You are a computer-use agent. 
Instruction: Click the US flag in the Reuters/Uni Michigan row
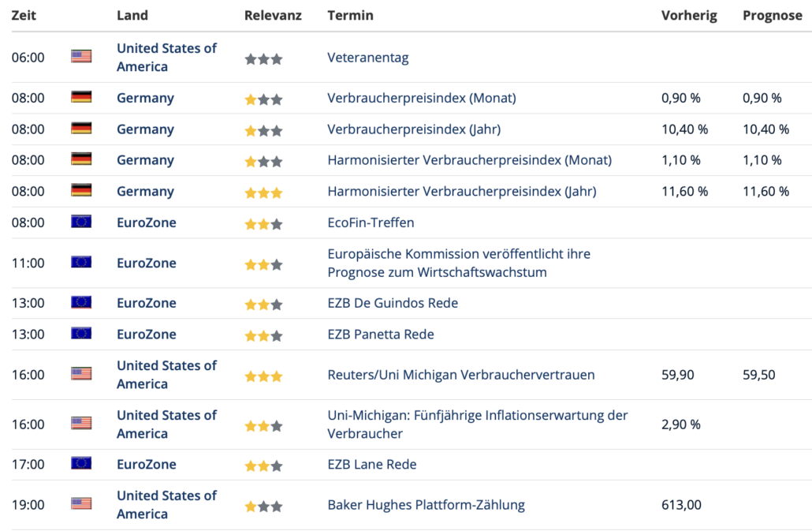click(x=81, y=373)
